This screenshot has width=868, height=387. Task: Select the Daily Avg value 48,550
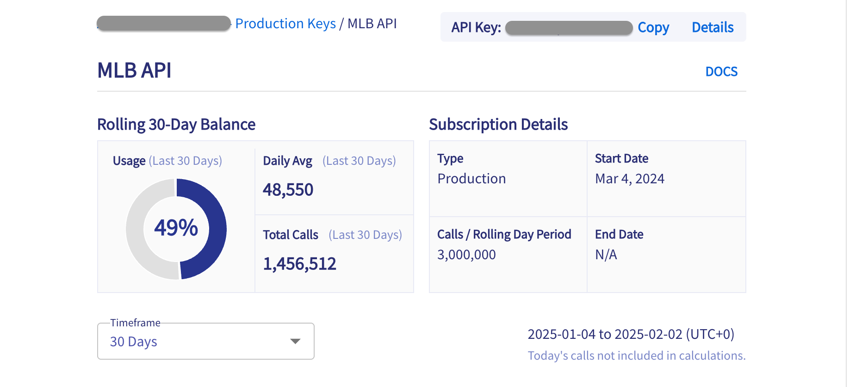point(288,190)
